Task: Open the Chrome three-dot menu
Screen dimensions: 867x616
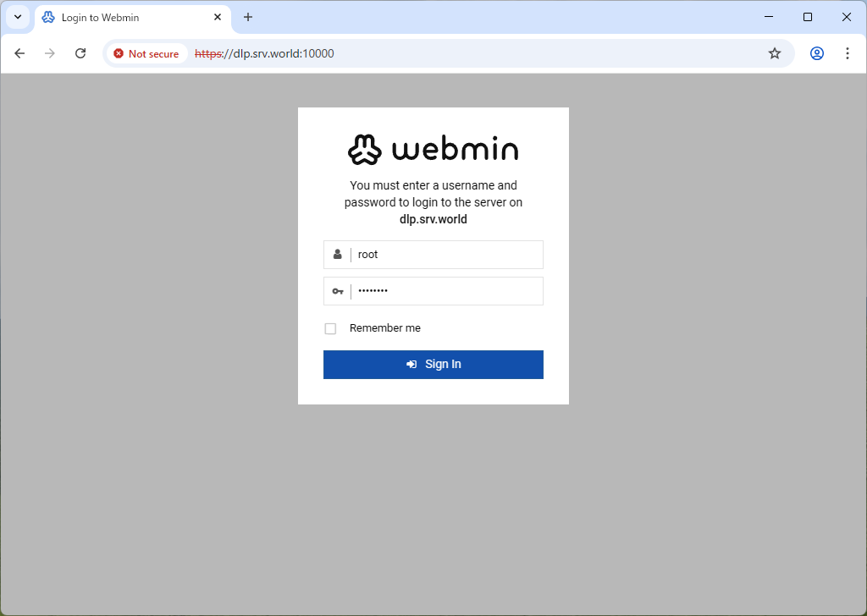Action: tap(847, 53)
